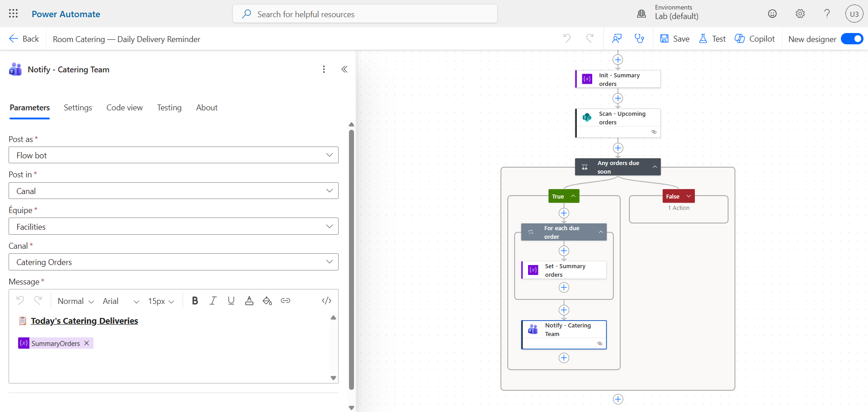
Task: Collapse the True branch
Action: point(573,196)
